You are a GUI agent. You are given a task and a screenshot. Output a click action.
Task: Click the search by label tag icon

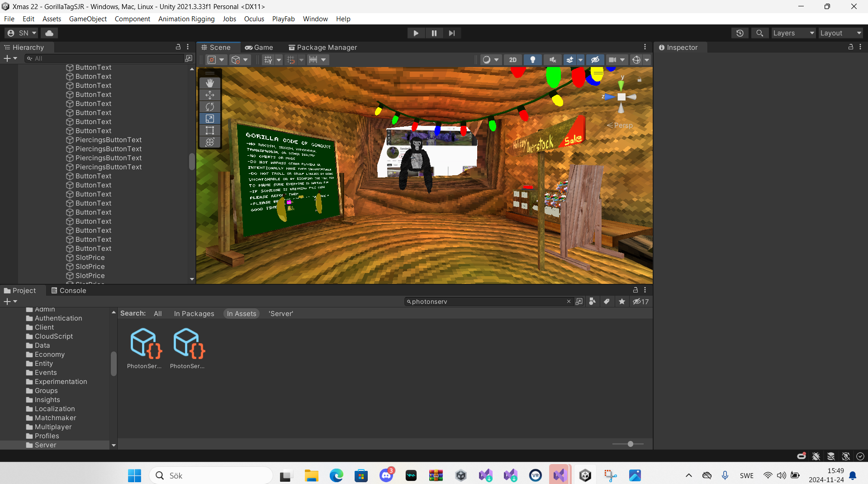click(x=607, y=302)
